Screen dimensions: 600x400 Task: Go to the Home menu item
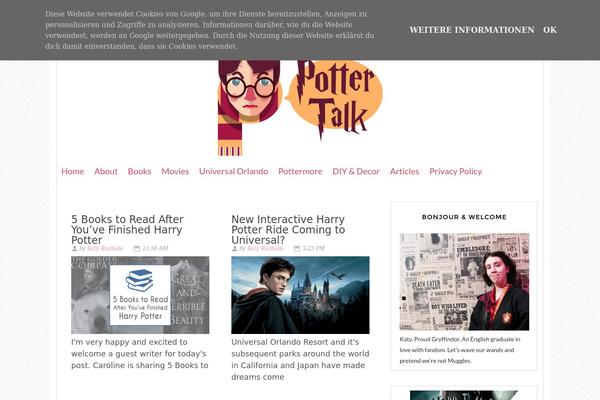point(73,171)
